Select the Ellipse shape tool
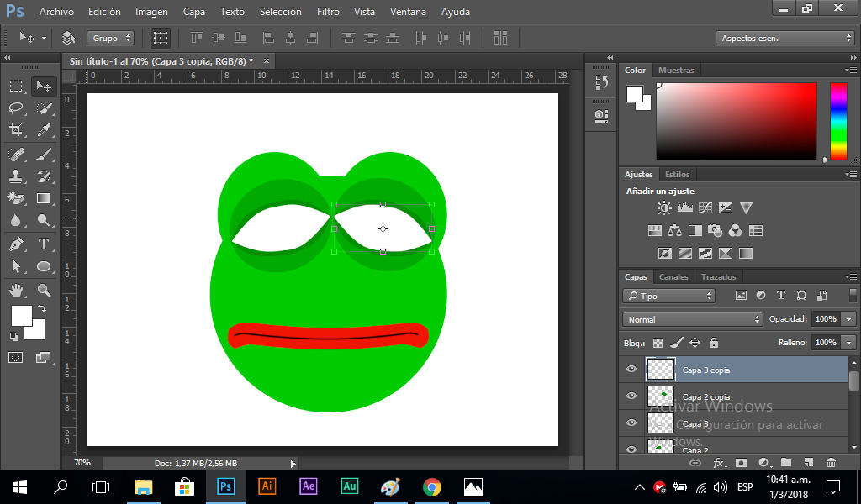 44,266
